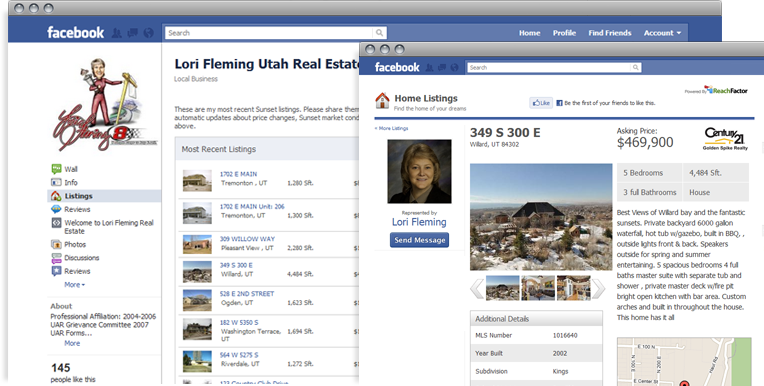Open messages icon in front window header
The width and height of the screenshot is (764, 386).
[x=442, y=68]
